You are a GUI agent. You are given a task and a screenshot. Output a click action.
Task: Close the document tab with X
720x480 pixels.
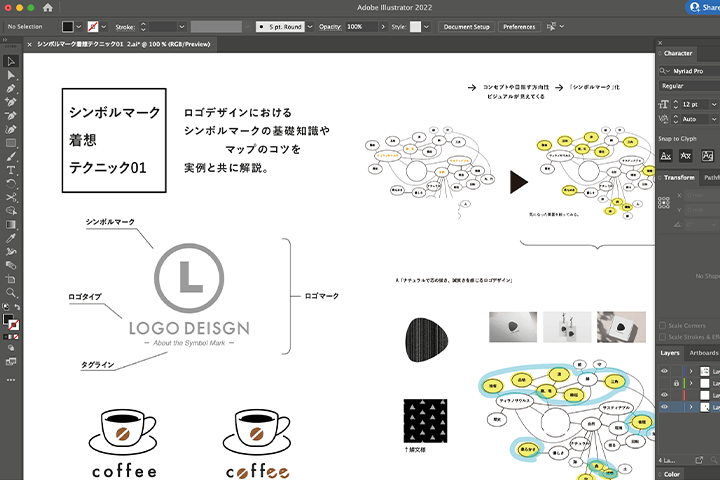pyautogui.click(x=29, y=45)
